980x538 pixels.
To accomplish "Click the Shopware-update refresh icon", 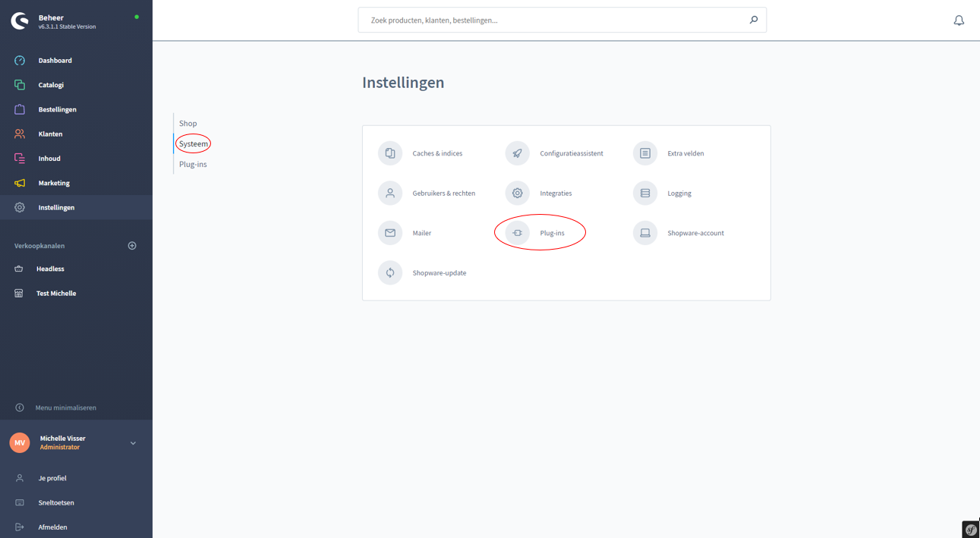I will [x=390, y=273].
